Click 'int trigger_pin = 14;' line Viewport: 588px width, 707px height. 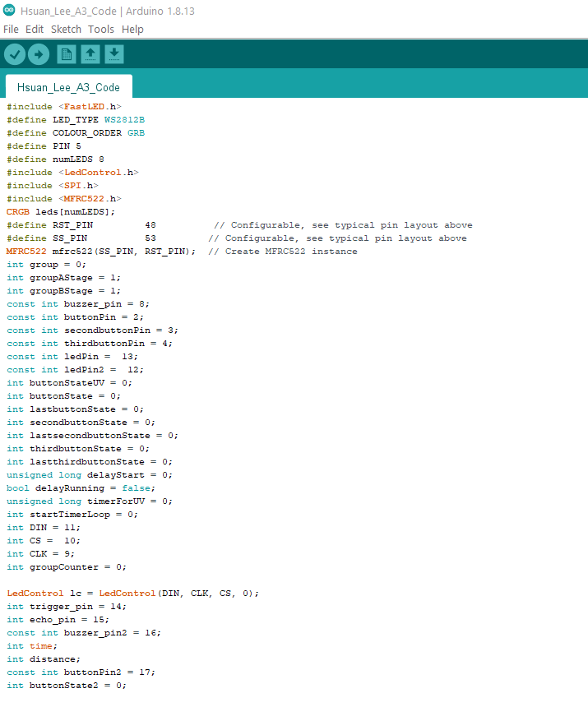pos(67,607)
